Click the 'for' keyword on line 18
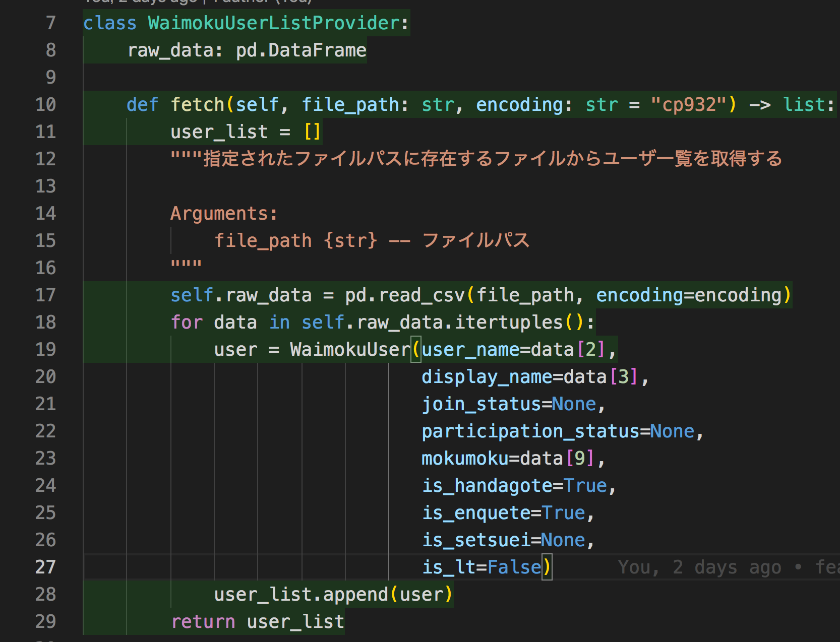Screen dimensions: 840x642 point(187,323)
